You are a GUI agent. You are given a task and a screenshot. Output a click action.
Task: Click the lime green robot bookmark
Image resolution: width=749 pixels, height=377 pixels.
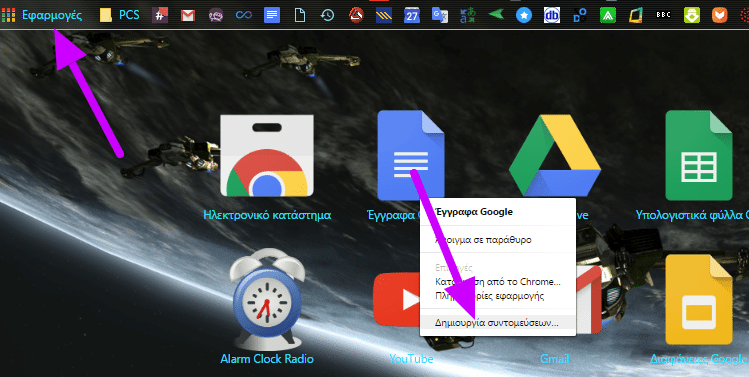pyautogui.click(x=692, y=15)
